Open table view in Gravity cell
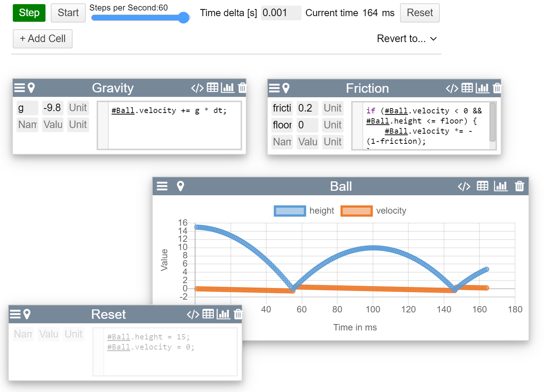The width and height of the screenshot is (544, 392). (212, 88)
